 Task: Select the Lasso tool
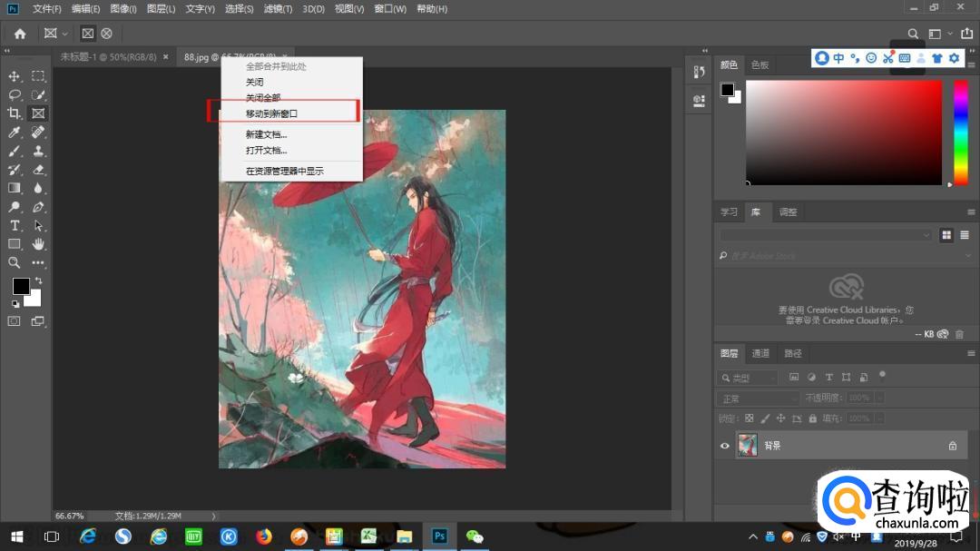(14, 95)
